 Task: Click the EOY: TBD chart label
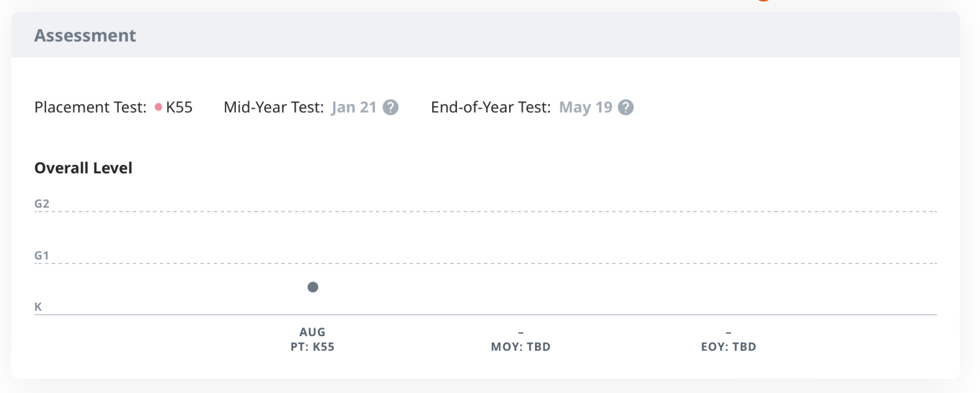(x=728, y=347)
